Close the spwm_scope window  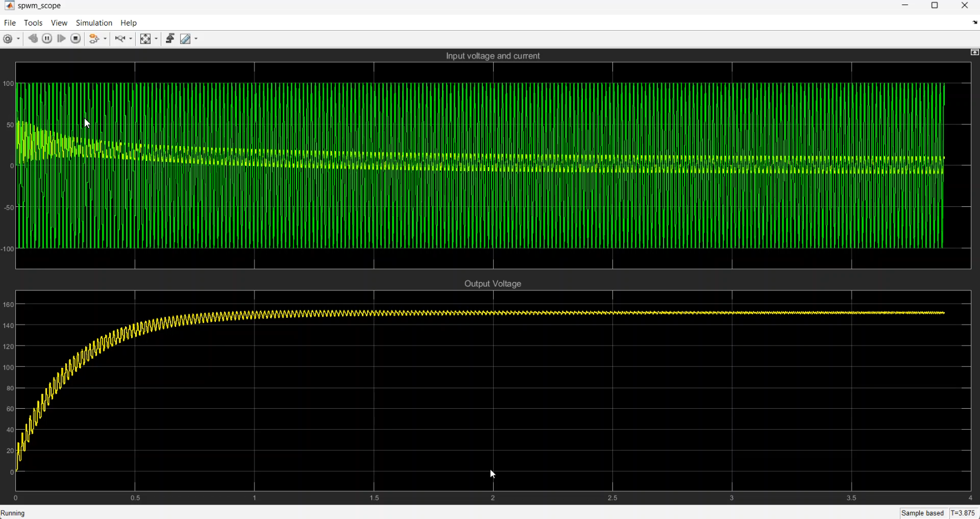click(965, 6)
